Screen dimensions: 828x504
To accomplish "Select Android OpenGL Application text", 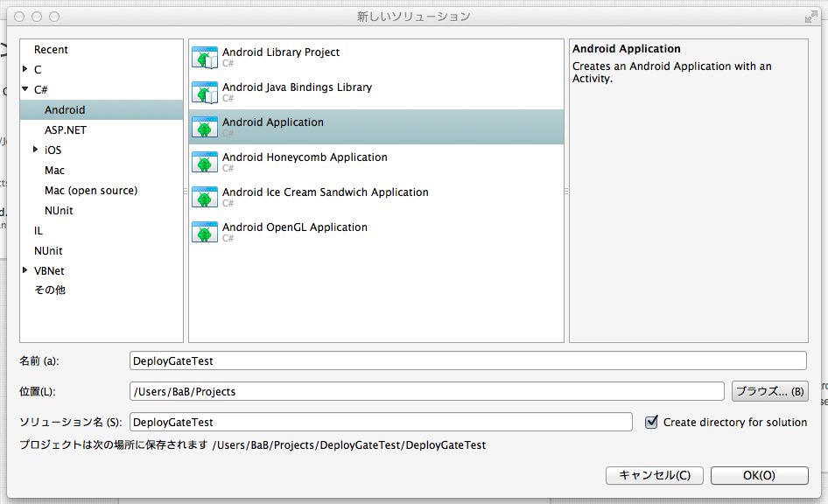I will pos(295,227).
